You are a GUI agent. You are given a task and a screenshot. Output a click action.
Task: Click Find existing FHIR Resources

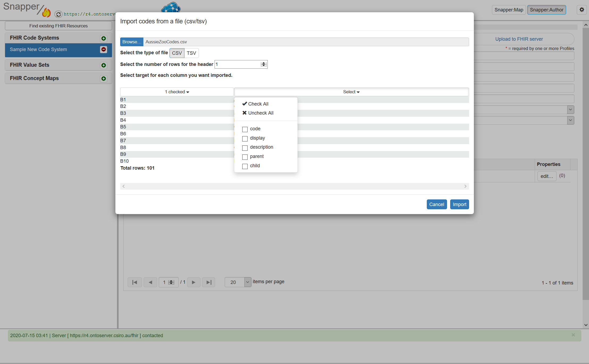58,26
